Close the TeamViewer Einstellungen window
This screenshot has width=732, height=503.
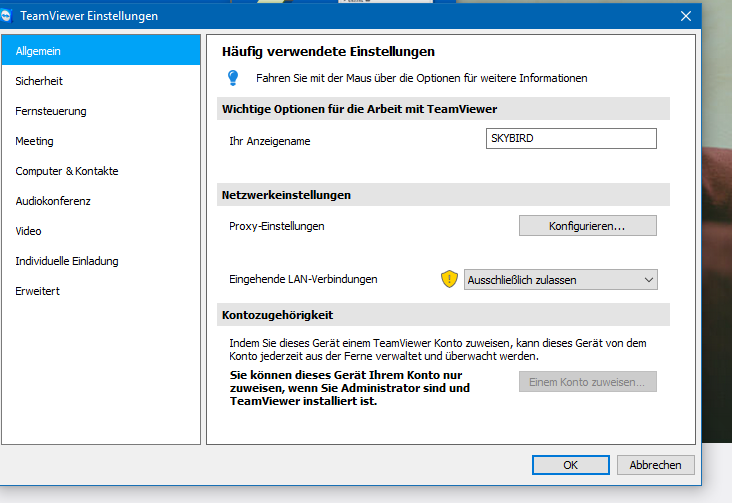click(686, 16)
